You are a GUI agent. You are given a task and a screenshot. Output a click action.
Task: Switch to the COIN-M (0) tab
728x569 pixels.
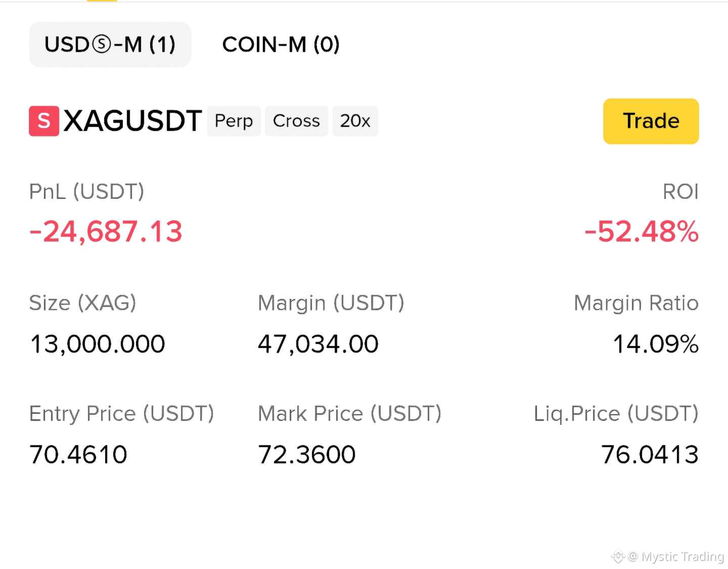281,45
